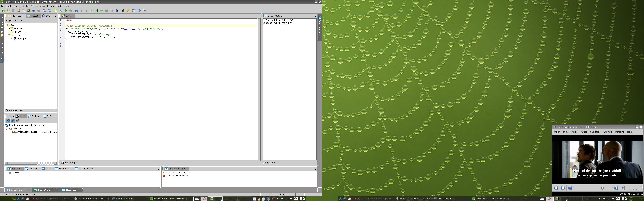The image size is (644, 201).
Task: Click the green back arrow icon
Action: tap(66, 11)
